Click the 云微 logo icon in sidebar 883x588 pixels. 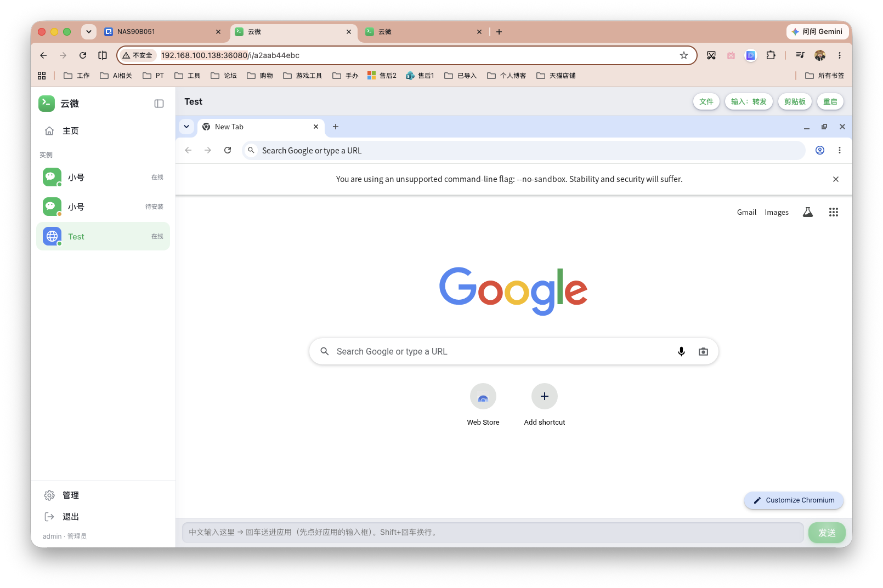click(47, 104)
